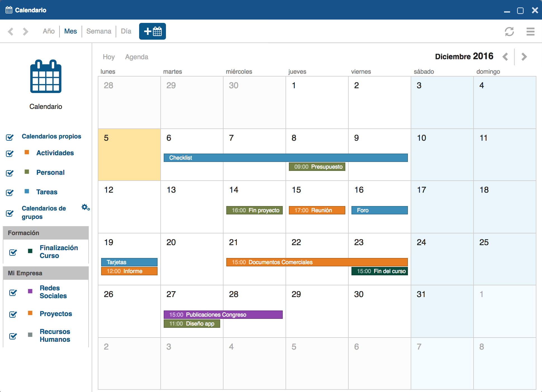Select December 1 day cell
542x392 pixels.
coord(317,102)
